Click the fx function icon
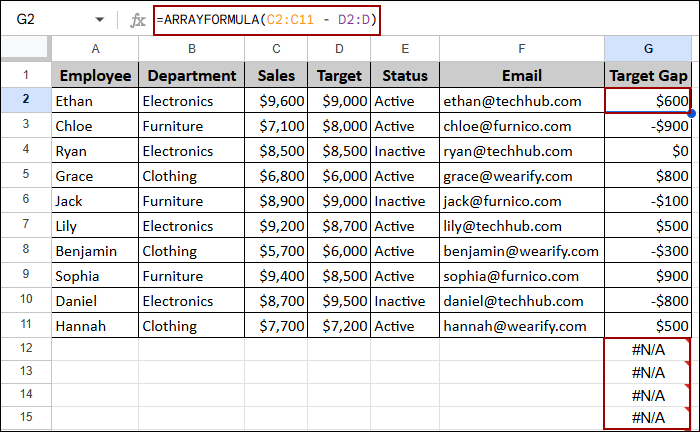Image resolution: width=700 pixels, height=432 pixels. [x=138, y=19]
